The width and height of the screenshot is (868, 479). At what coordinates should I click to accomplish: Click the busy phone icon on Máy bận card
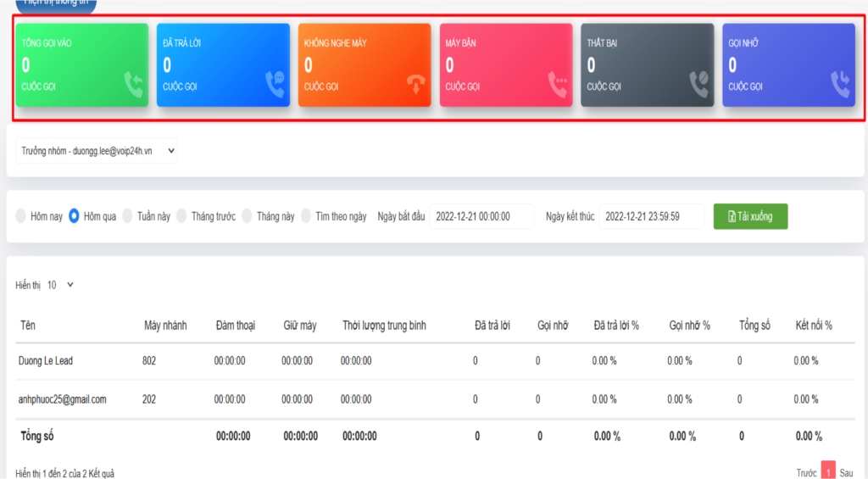(557, 83)
